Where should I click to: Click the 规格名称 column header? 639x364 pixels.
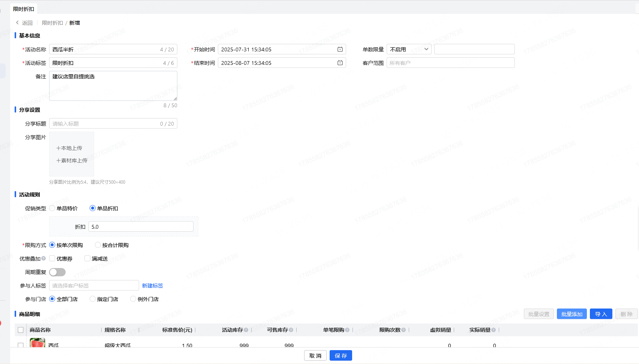click(x=115, y=330)
